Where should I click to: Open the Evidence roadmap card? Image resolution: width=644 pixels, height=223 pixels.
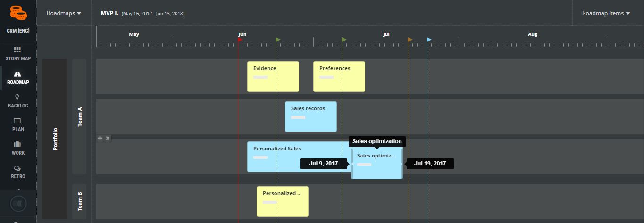[x=273, y=76]
